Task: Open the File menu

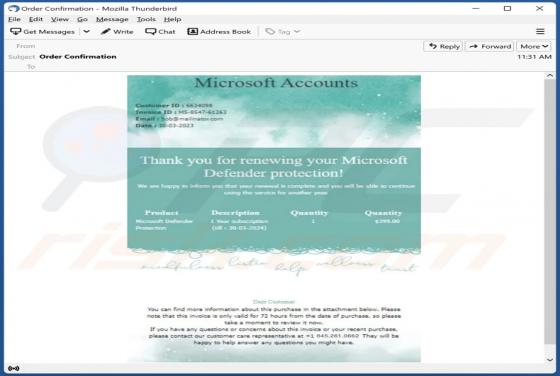Action: point(14,19)
